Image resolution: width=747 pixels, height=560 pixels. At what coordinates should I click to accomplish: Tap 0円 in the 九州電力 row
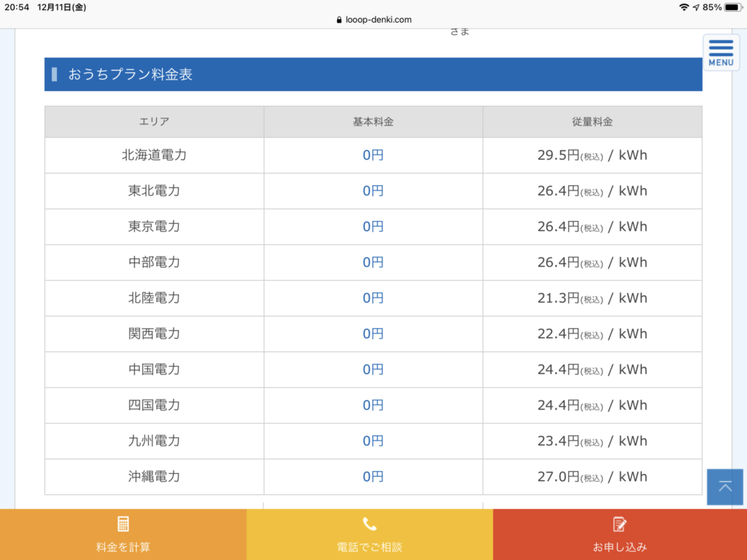(373, 441)
